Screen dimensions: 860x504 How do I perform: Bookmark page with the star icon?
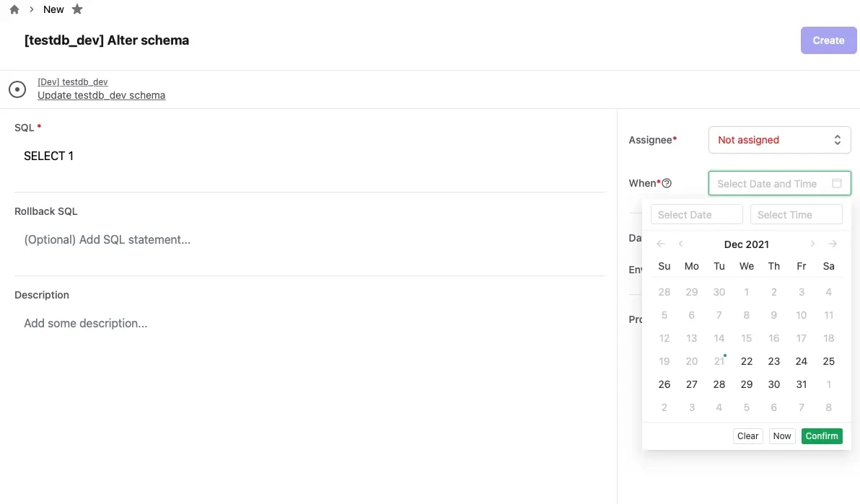tap(77, 9)
